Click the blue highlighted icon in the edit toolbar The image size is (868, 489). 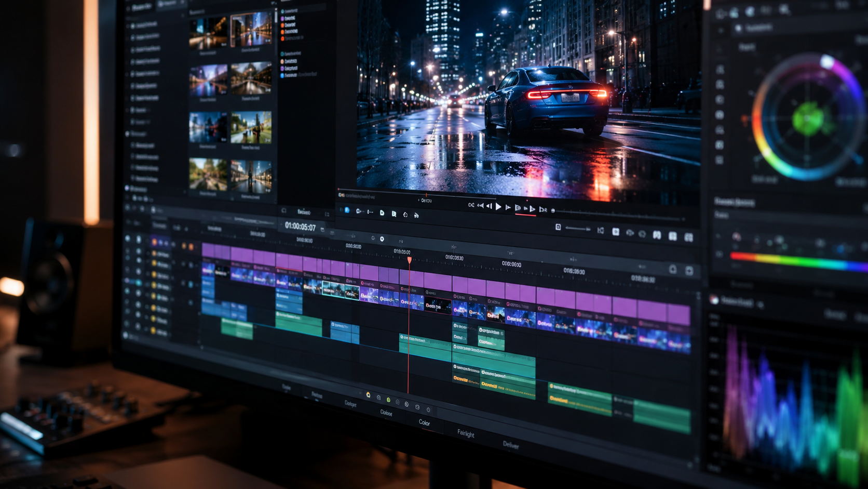[x=347, y=210]
